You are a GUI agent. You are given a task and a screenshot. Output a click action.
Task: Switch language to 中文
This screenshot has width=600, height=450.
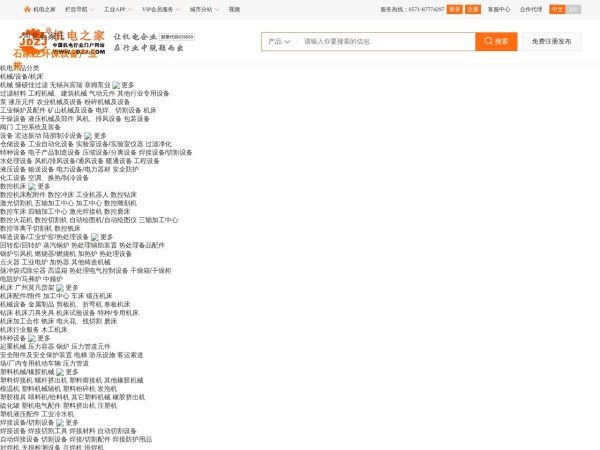[x=557, y=9]
